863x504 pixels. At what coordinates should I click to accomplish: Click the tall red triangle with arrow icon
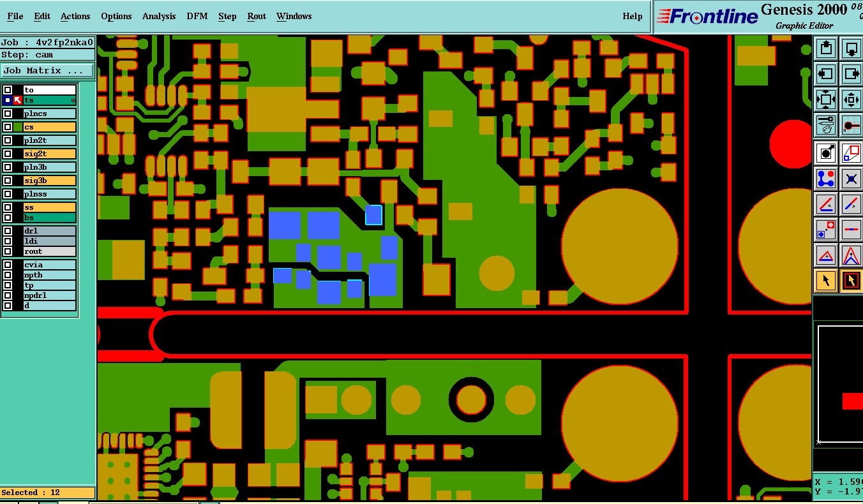[851, 255]
